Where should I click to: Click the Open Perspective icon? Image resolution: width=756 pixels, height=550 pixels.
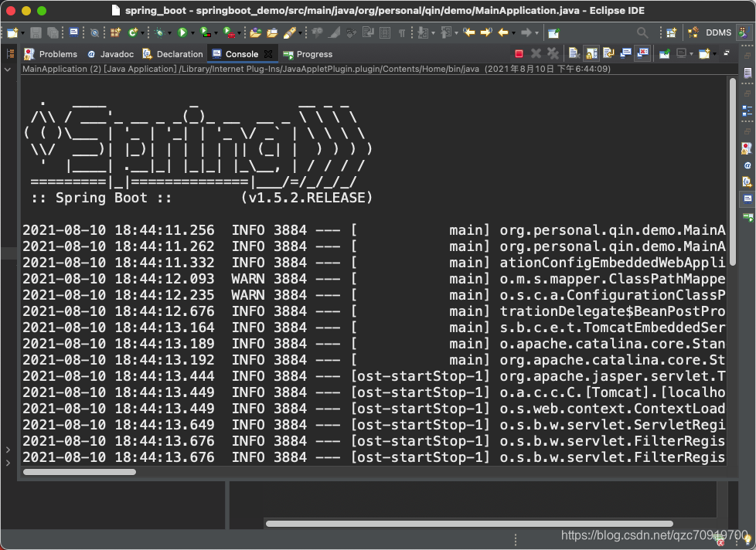(671, 32)
